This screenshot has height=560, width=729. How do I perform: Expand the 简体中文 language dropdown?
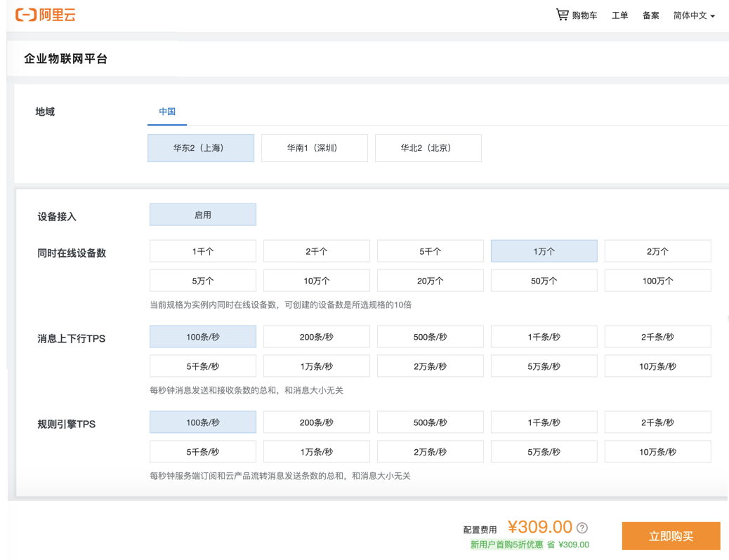click(694, 15)
